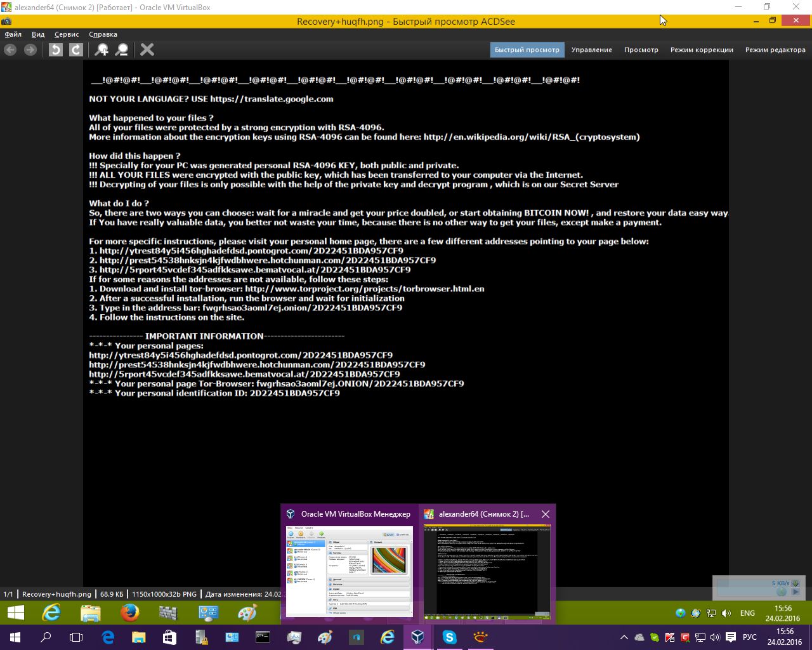812x650 pixels.
Task: Restore the ACDSee quick view window
Action: (773, 21)
